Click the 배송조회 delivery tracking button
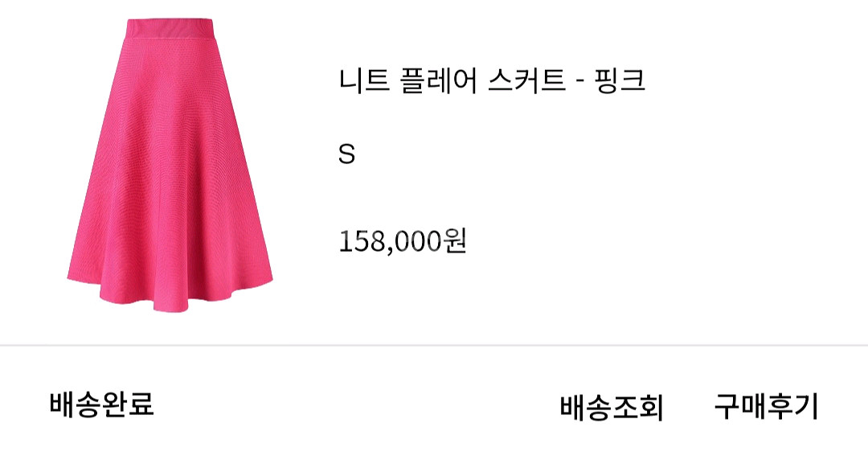The image size is (868, 460). click(611, 408)
